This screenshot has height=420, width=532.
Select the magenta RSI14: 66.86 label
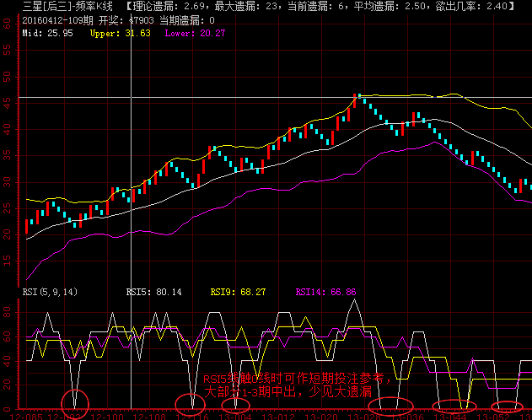pyautogui.click(x=325, y=292)
